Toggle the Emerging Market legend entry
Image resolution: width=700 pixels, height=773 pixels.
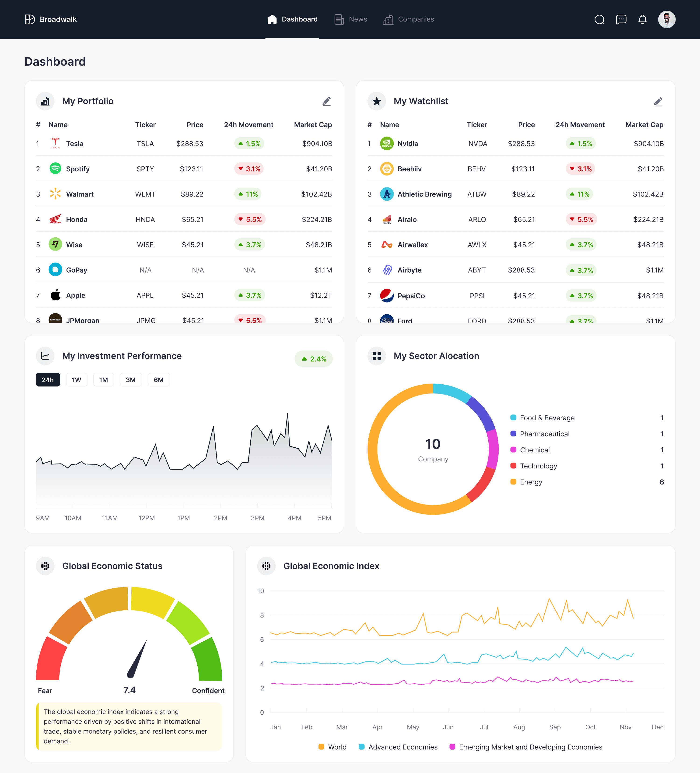(526, 747)
